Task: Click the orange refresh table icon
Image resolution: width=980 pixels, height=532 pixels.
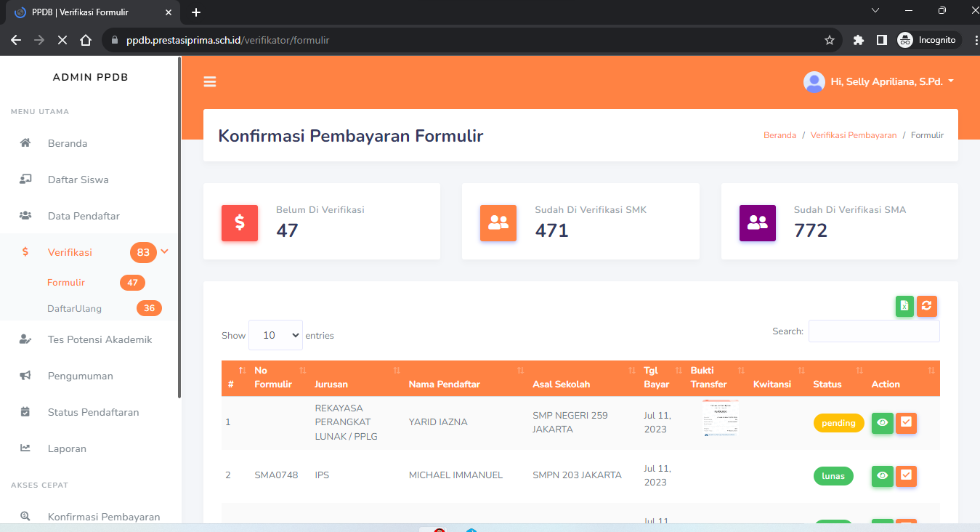Action: (926, 306)
